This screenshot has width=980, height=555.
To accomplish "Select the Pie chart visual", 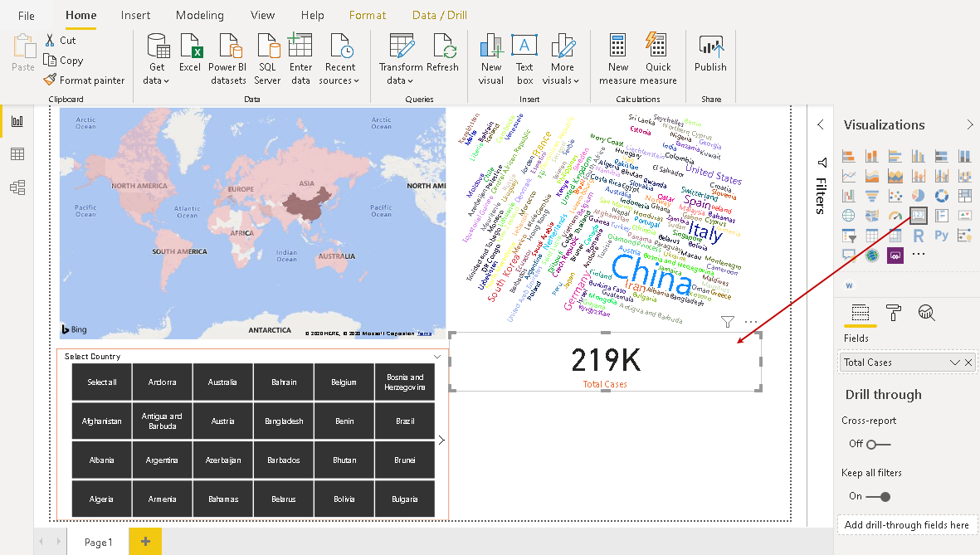I will pos(918,196).
